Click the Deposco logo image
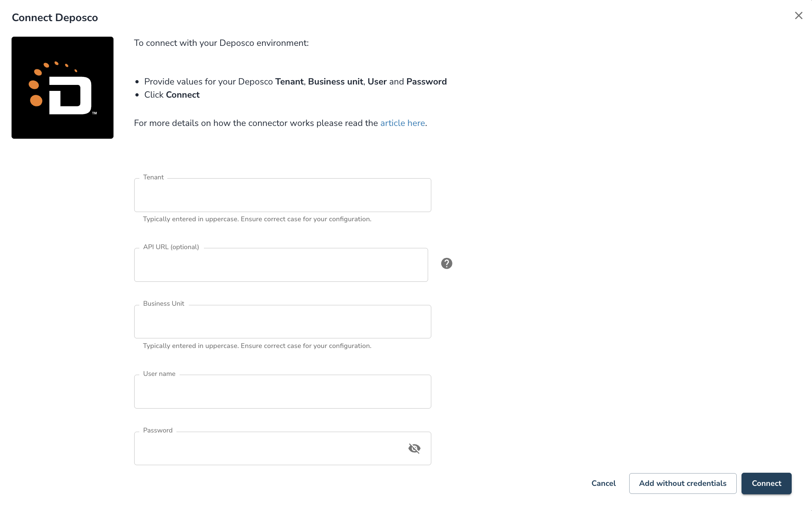The width and height of the screenshot is (812, 511). 63,88
